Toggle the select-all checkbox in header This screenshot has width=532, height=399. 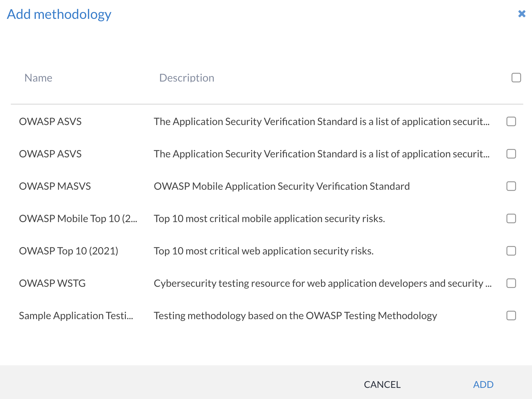516,78
